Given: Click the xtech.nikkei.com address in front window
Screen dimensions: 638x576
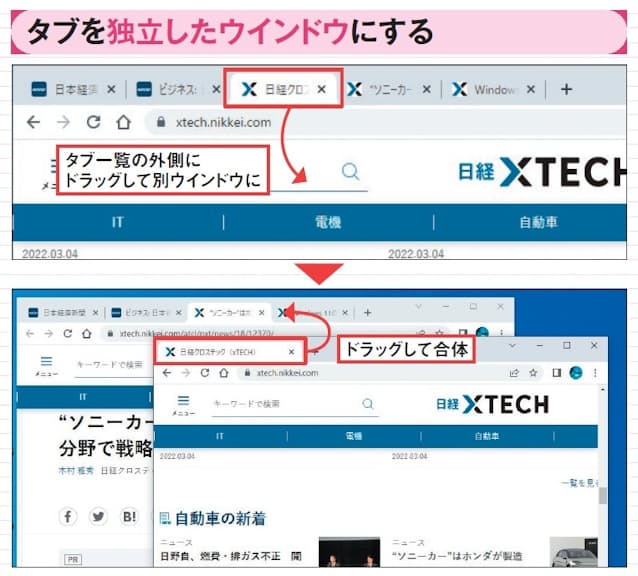Looking at the screenshot, I should point(287,373).
